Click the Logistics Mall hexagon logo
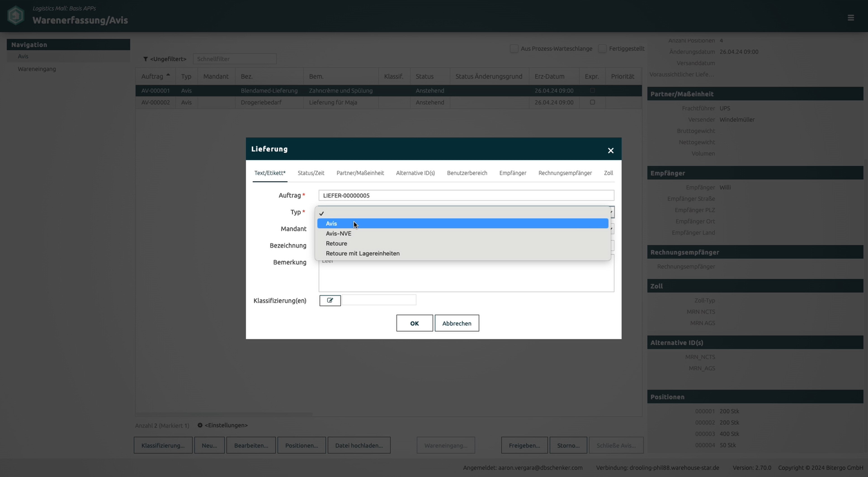Viewport: 868px width, 477px height. tap(16, 16)
